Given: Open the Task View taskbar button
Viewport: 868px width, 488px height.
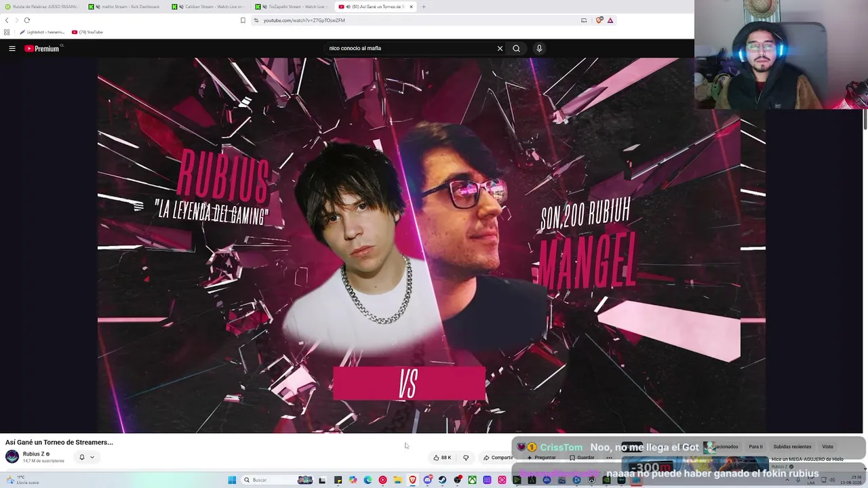Looking at the screenshot, I should tap(323, 480).
